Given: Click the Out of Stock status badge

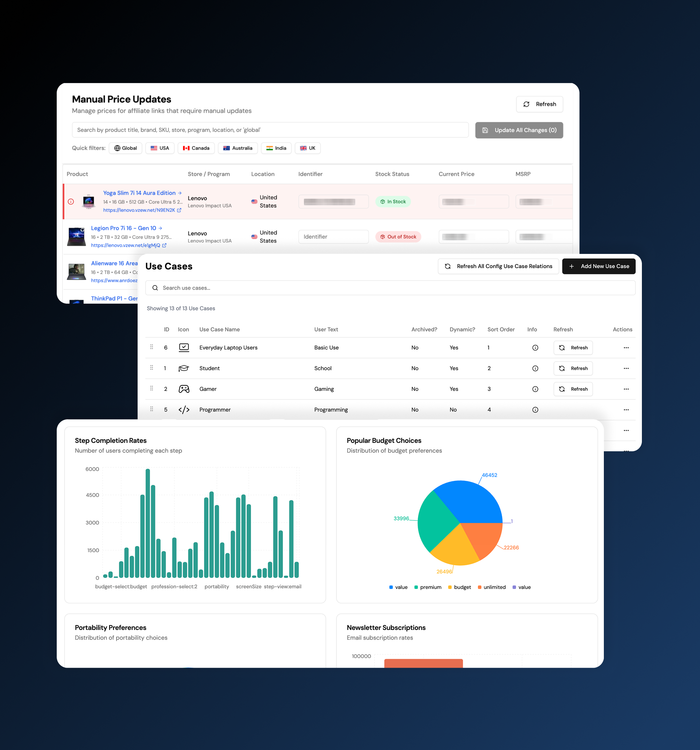Looking at the screenshot, I should point(398,237).
